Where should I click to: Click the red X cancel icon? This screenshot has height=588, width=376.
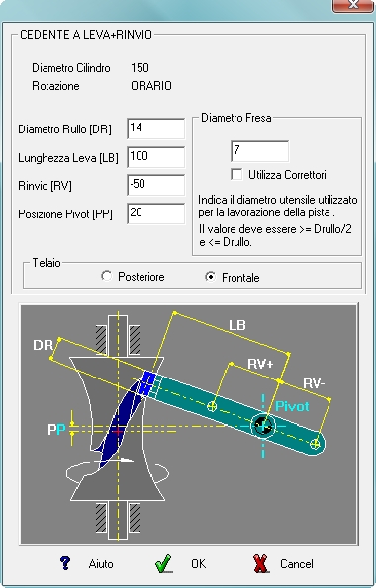click(x=260, y=563)
